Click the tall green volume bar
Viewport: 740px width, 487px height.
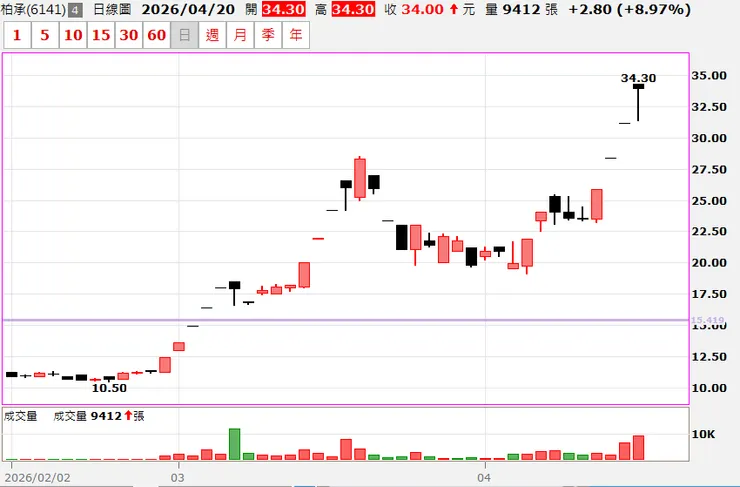[235, 444]
